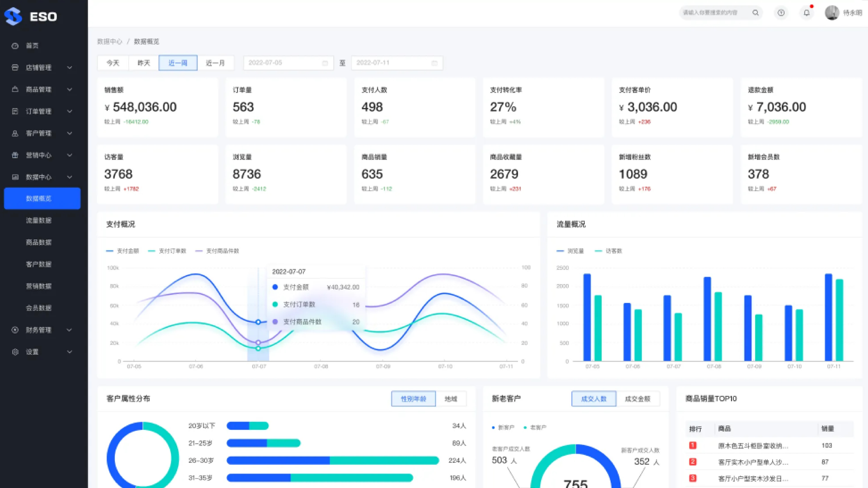Toggle the 新客户 legend item
Screen dimensions: 868x488
point(503,428)
